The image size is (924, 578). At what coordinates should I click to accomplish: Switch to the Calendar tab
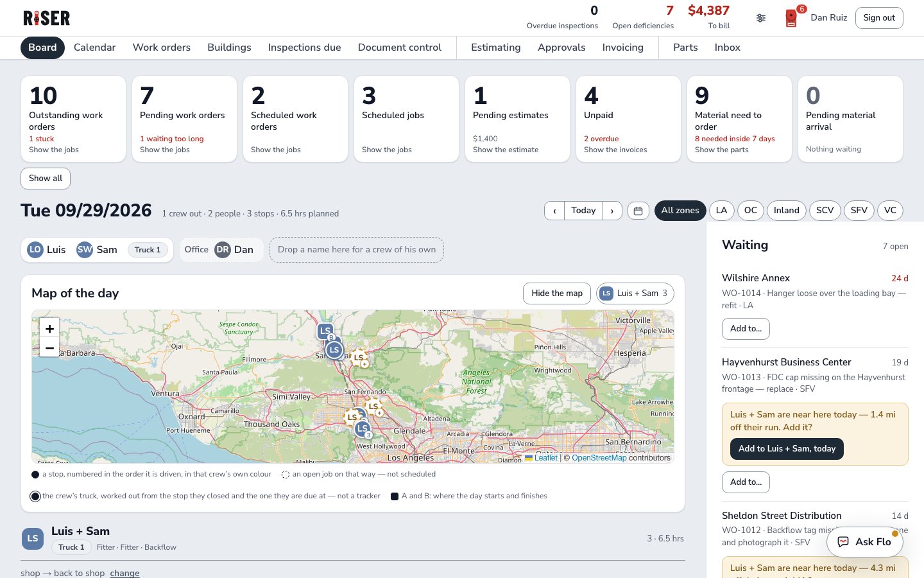(95, 48)
